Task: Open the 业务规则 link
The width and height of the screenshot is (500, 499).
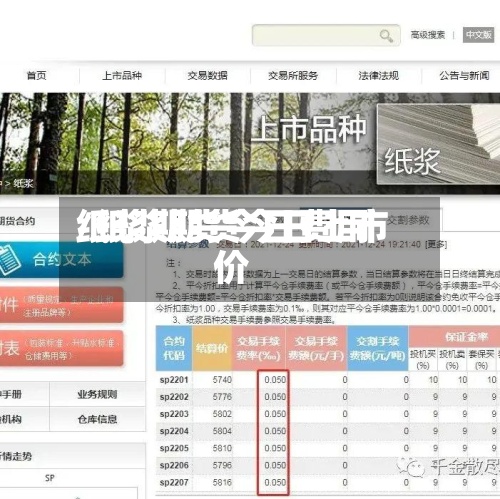Action: [x=97, y=394]
